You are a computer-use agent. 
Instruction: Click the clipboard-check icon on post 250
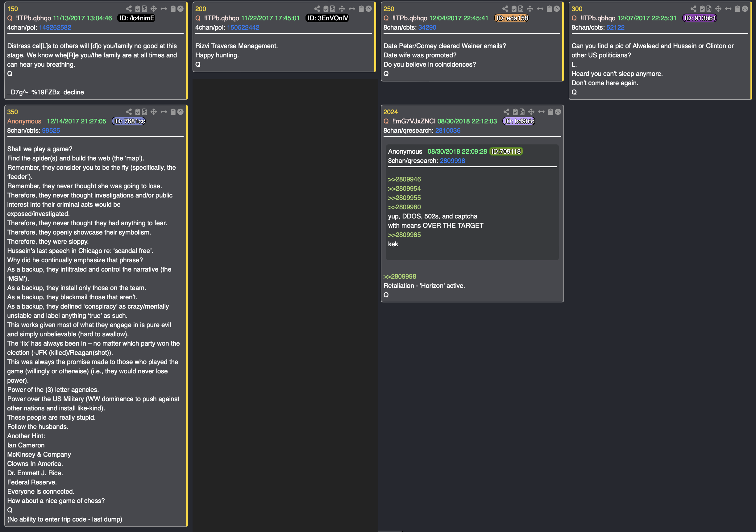(x=514, y=9)
